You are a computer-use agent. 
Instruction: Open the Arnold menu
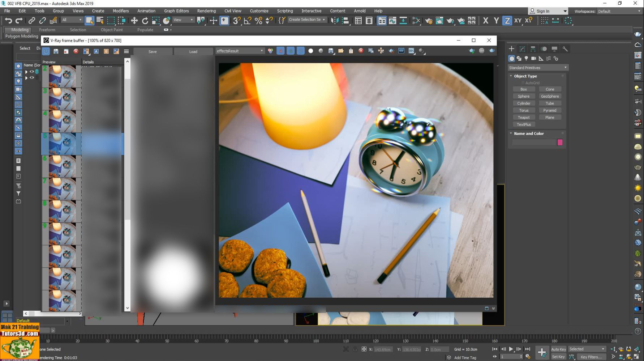tap(360, 11)
